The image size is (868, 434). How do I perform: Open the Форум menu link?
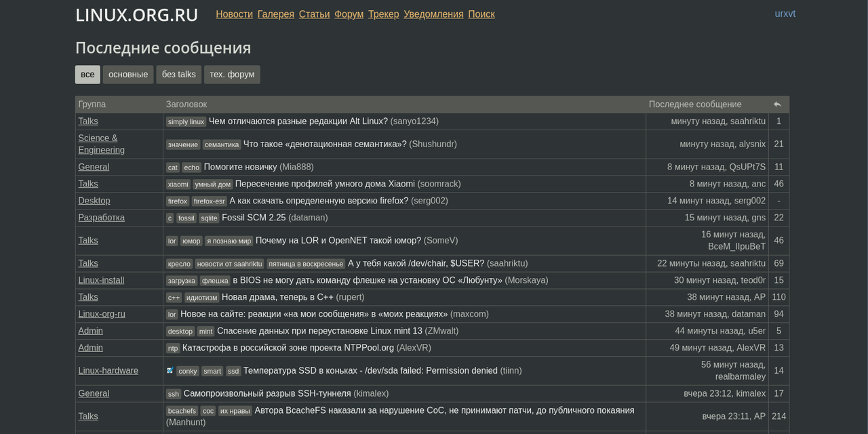click(349, 14)
